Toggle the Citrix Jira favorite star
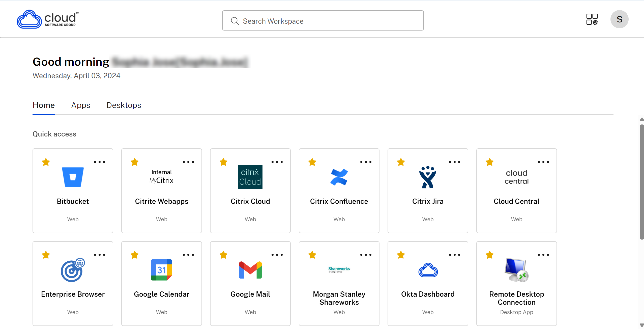The image size is (644, 329). [x=401, y=162]
